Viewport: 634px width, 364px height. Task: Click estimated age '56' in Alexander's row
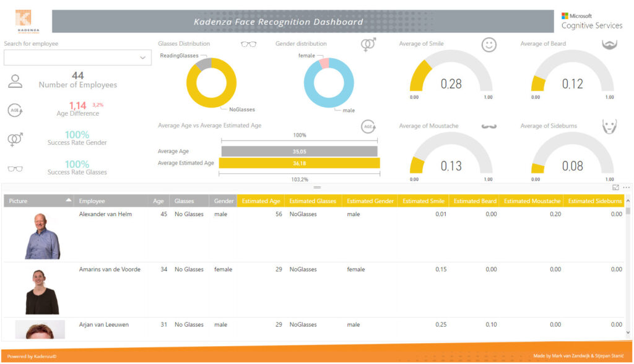pos(279,214)
